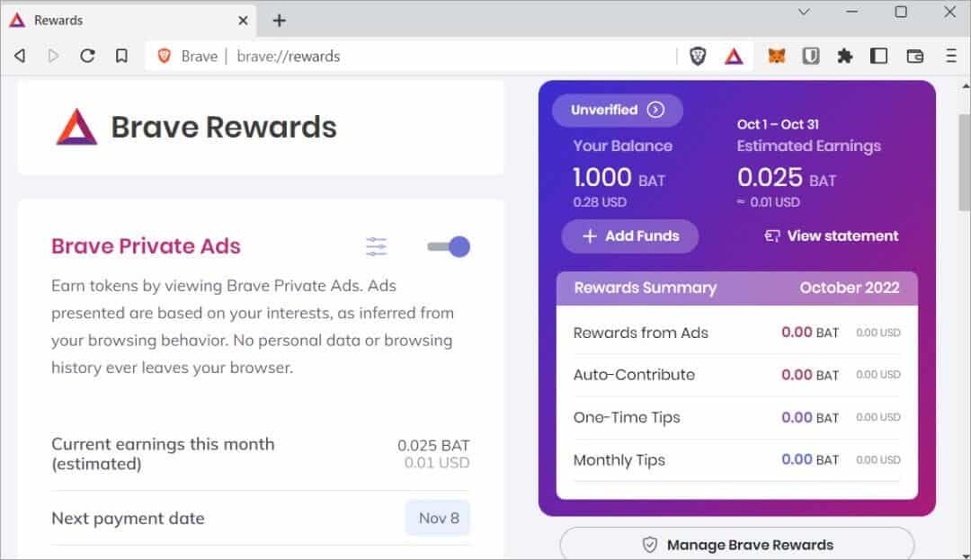Open the Brave main hamburger menu
Screen dimensions: 971x560
(951, 57)
